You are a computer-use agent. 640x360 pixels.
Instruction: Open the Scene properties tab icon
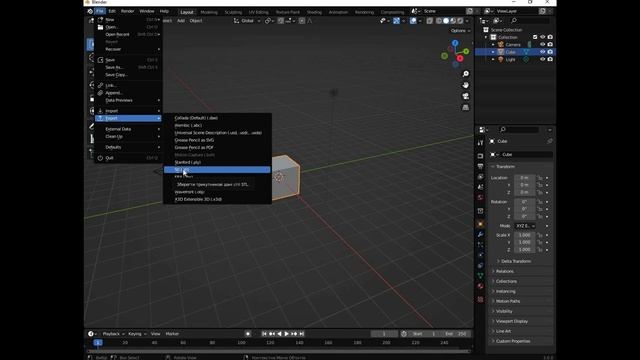pyautogui.click(x=480, y=187)
